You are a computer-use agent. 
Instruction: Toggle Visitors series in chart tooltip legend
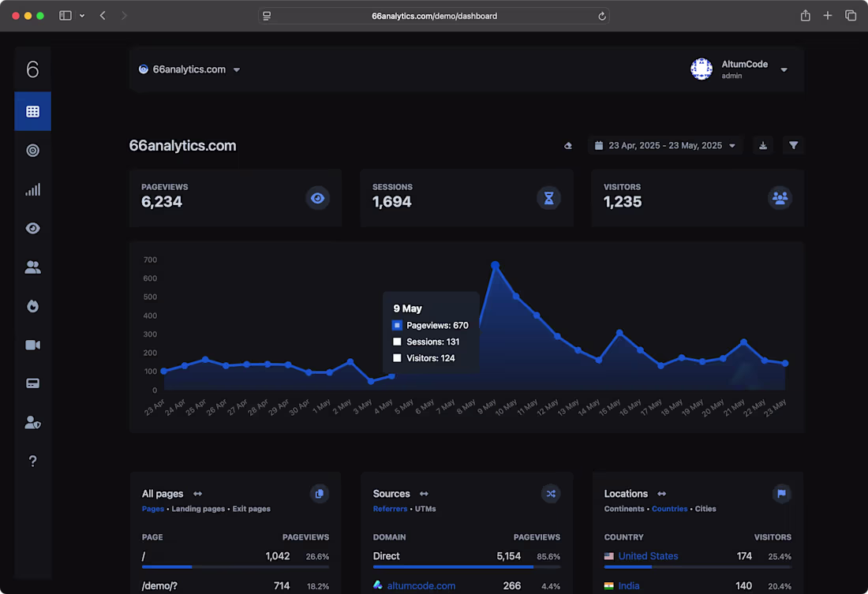point(397,358)
